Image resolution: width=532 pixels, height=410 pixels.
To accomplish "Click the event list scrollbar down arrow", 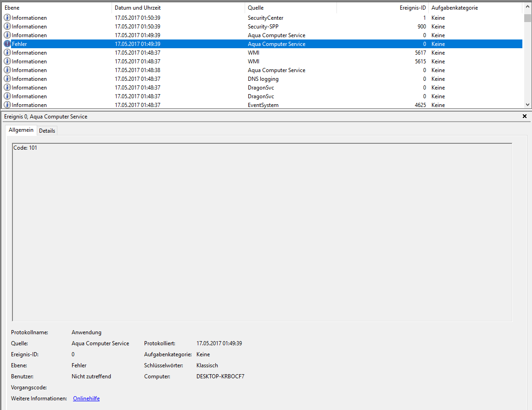I will coord(527,104).
